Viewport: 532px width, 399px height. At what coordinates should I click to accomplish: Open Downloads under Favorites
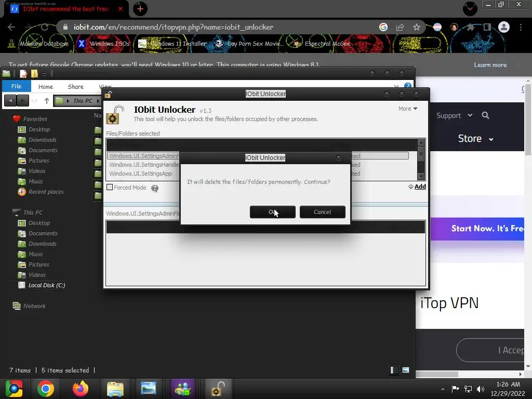coord(43,140)
